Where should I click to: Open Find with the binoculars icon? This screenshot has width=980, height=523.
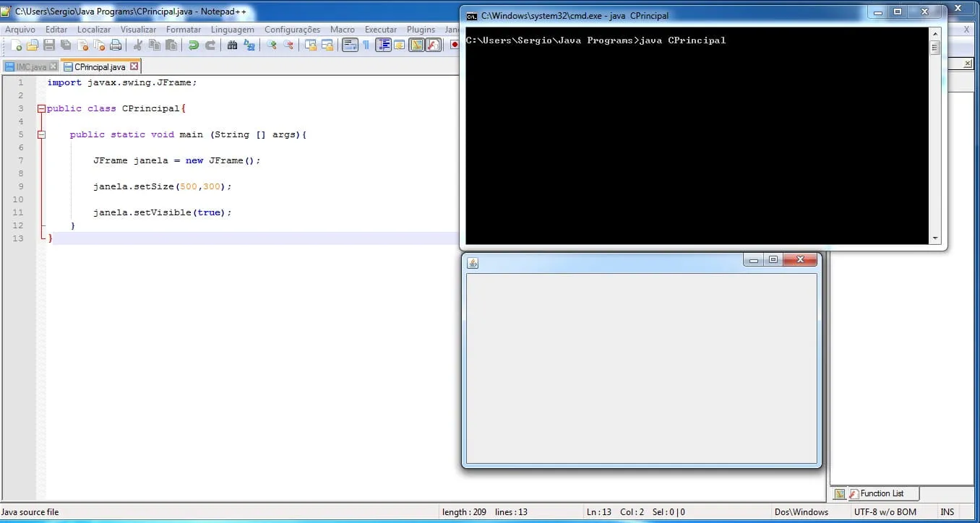pyautogui.click(x=232, y=45)
